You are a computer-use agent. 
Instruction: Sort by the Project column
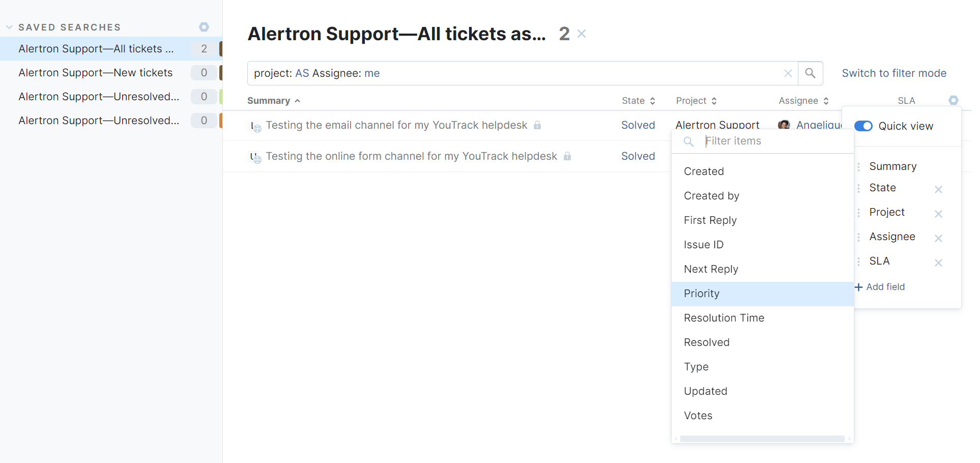tap(696, 101)
